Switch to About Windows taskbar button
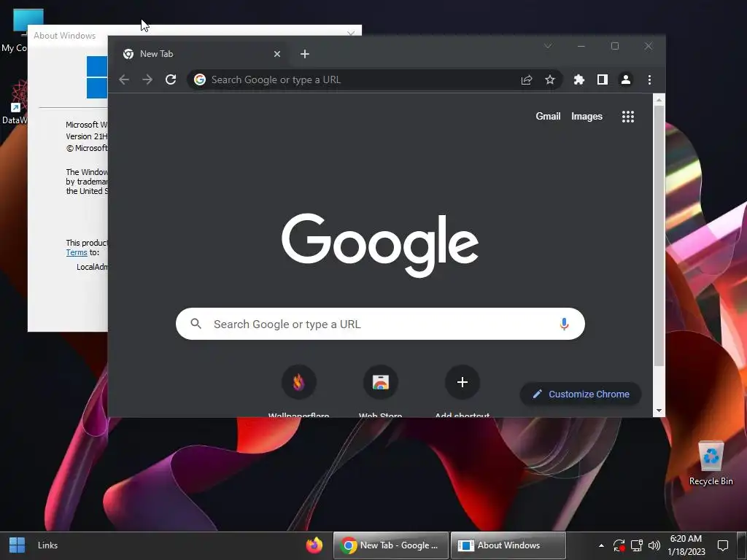747x560 pixels. click(508, 545)
